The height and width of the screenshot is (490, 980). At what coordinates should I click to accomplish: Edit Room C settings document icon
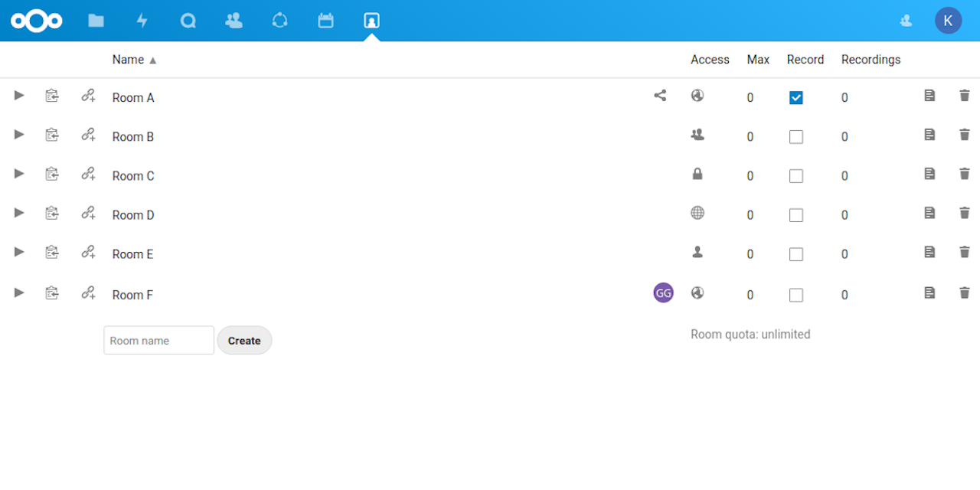(x=929, y=174)
